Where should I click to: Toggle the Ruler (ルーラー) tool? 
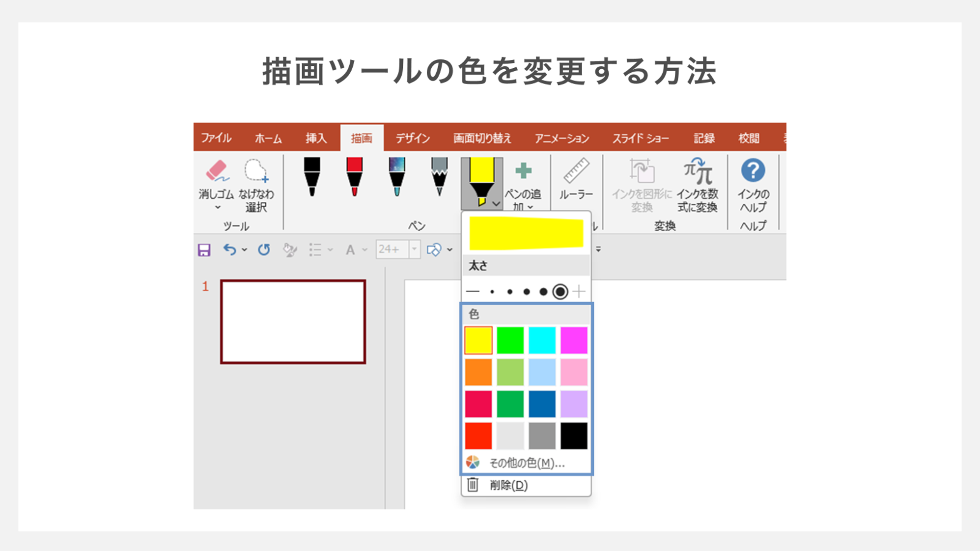tap(576, 179)
